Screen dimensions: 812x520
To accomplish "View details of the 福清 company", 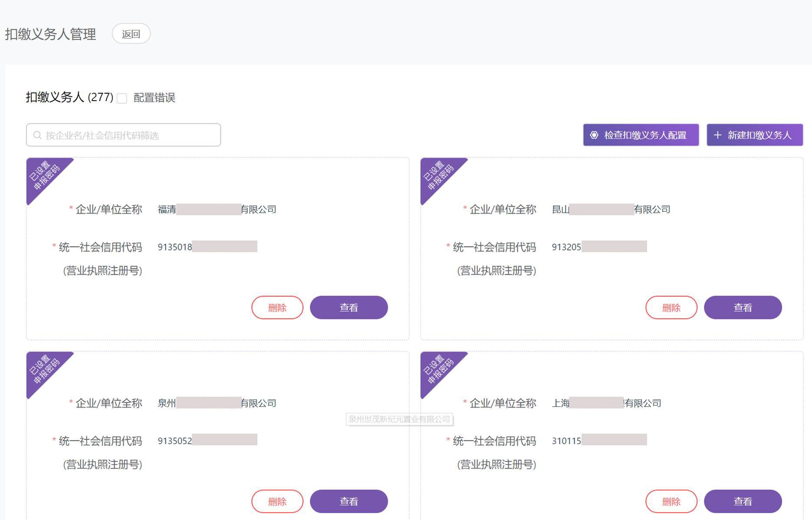I will pyautogui.click(x=348, y=308).
